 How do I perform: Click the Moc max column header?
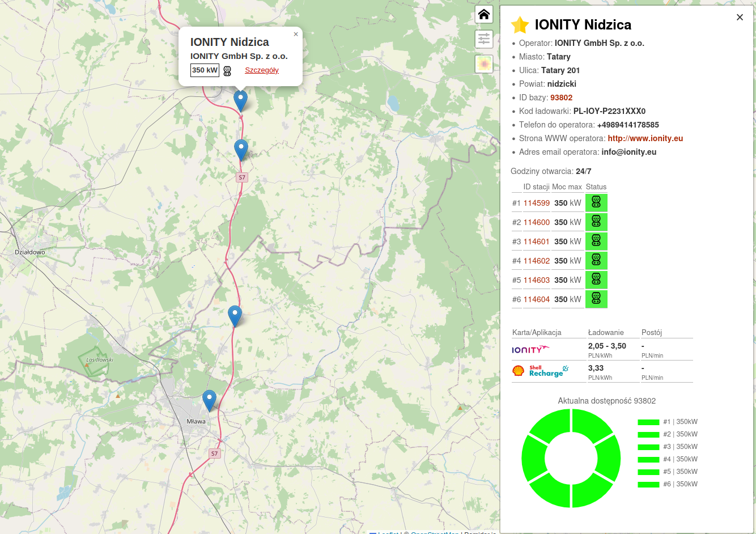click(x=567, y=187)
